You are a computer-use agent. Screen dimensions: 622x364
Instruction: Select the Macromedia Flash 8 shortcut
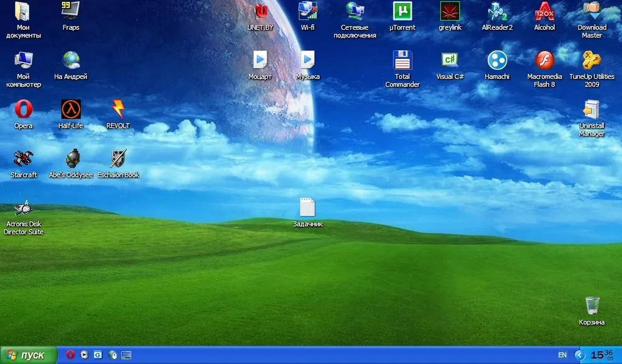tap(544, 61)
